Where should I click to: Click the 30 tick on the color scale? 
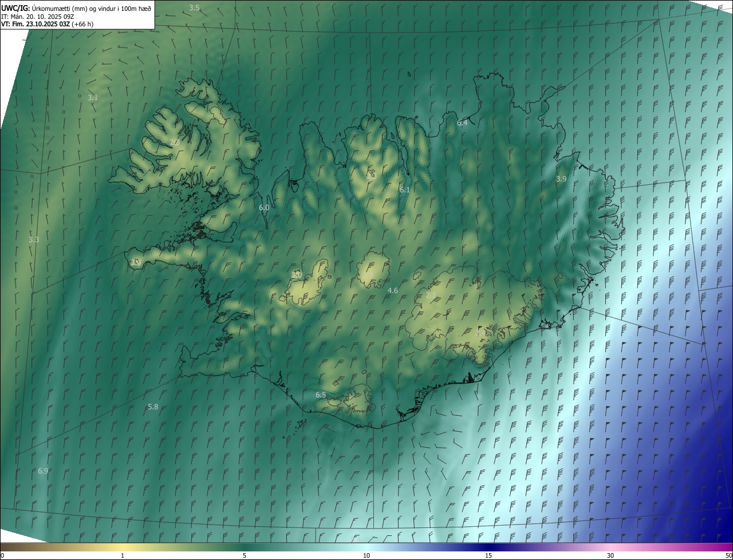610,555
